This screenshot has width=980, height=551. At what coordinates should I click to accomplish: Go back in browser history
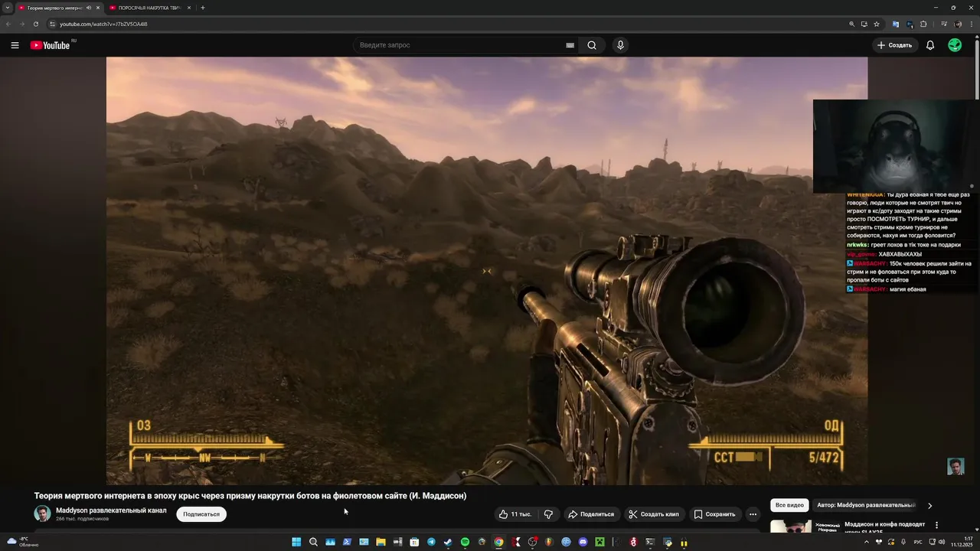[x=8, y=24]
